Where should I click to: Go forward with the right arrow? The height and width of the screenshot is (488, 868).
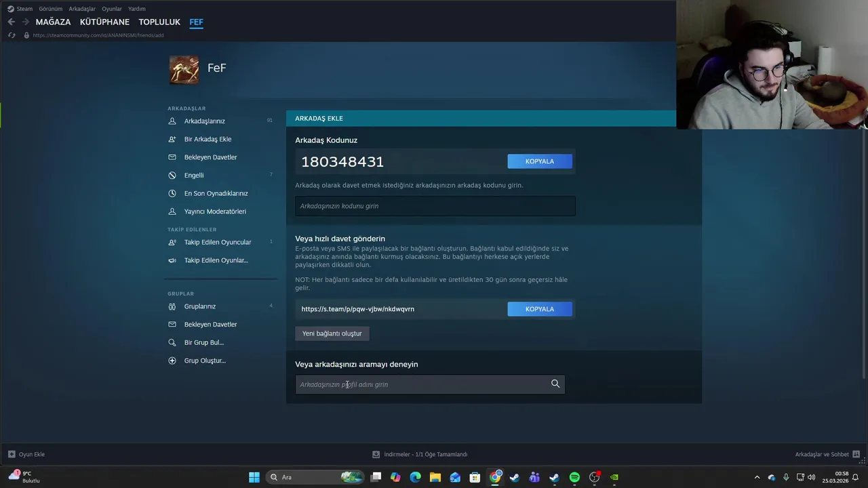click(25, 22)
